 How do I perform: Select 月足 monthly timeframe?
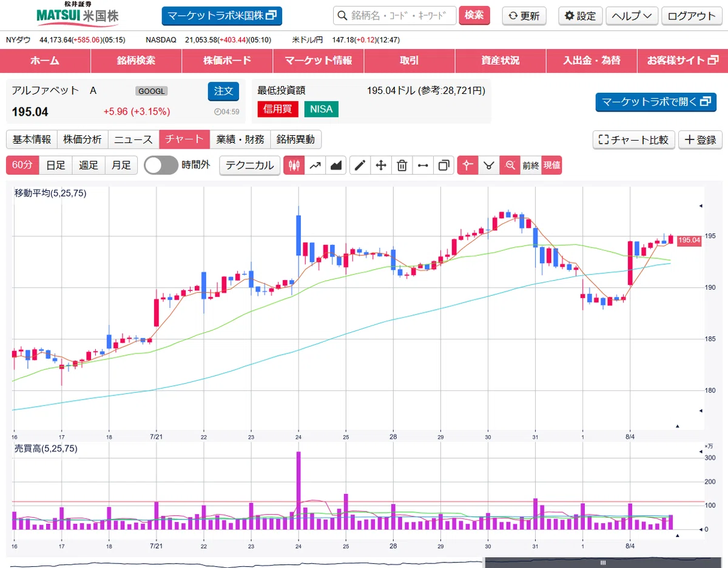(x=121, y=165)
